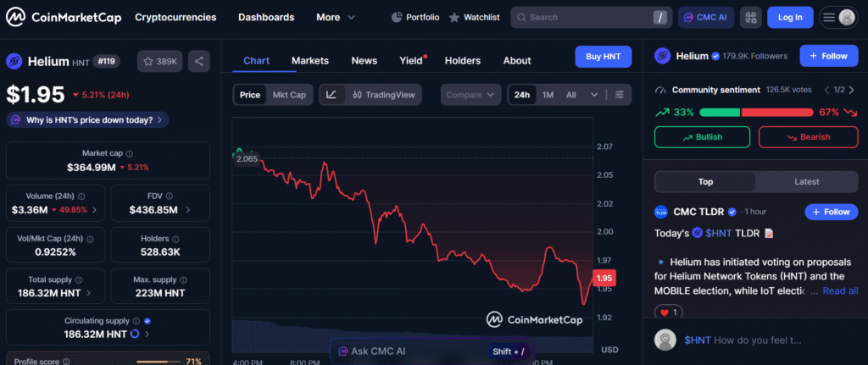The height and width of the screenshot is (365, 868).
Task: Click the CMC TLDR avatar icon
Action: click(661, 212)
